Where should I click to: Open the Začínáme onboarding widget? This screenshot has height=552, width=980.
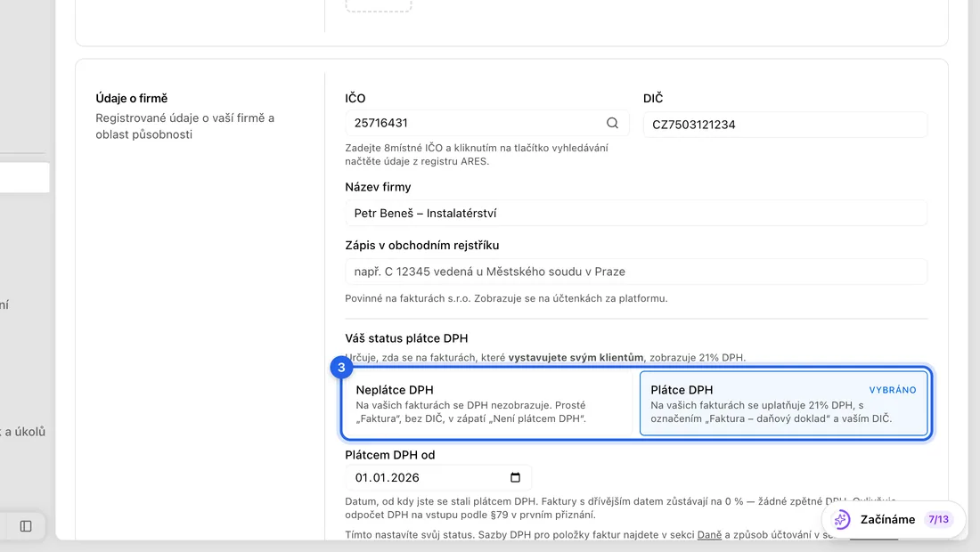894,520
